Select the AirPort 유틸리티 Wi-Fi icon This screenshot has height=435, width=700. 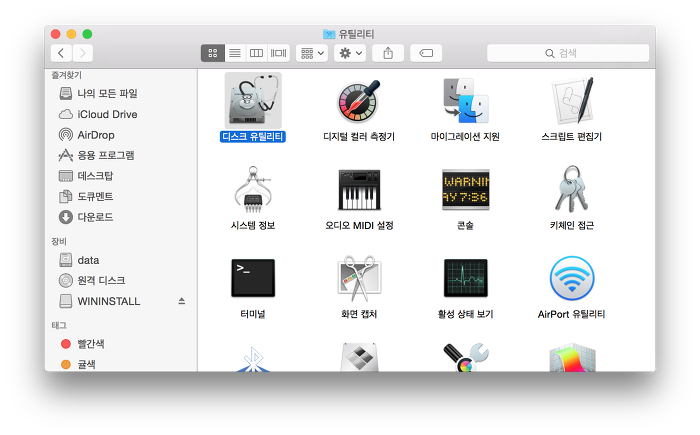click(572, 278)
